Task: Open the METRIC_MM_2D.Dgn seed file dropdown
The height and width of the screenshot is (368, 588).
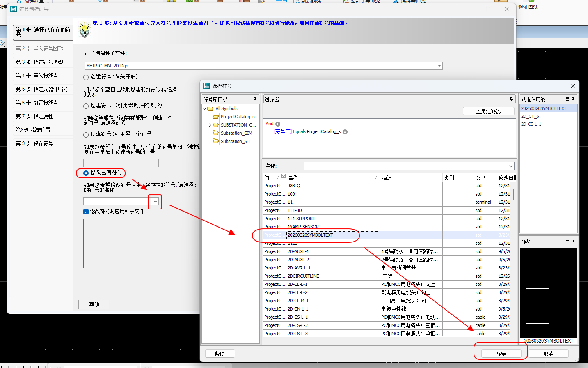Action: tap(439, 66)
